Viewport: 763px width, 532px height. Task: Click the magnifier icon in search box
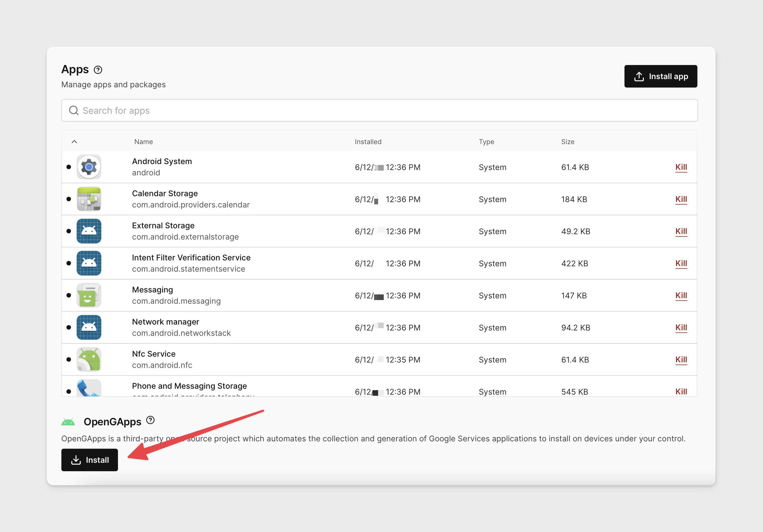[74, 110]
